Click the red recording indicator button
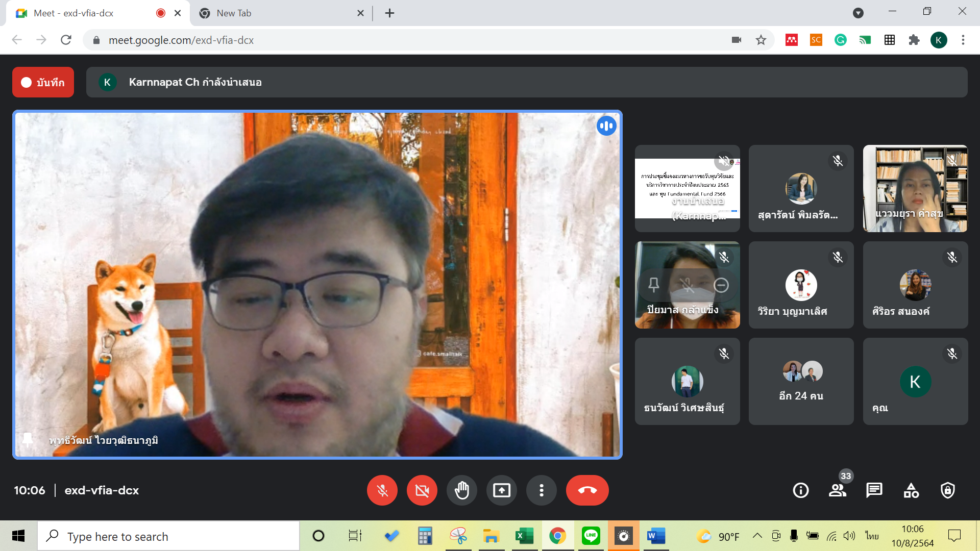The height and width of the screenshot is (551, 980). coord(43,82)
